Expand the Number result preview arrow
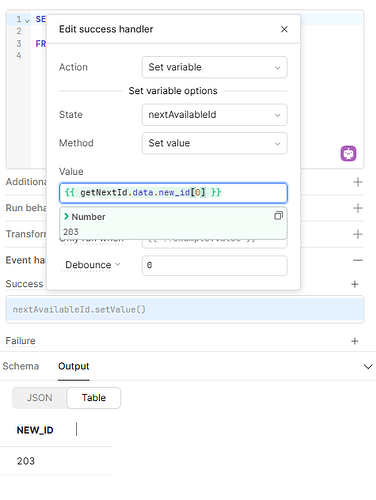The image size is (376, 500). point(66,217)
